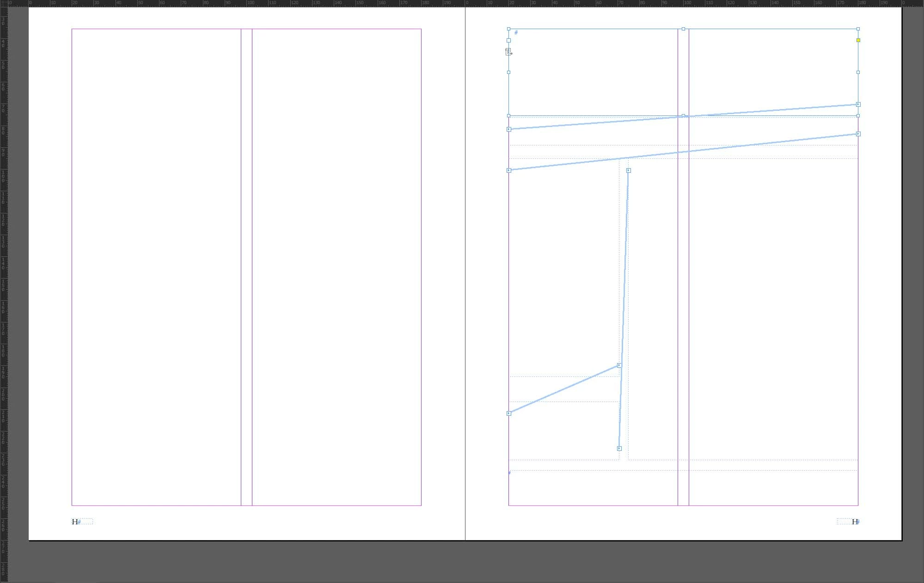Click the left-middle resize handle of selected frame

tap(509, 73)
